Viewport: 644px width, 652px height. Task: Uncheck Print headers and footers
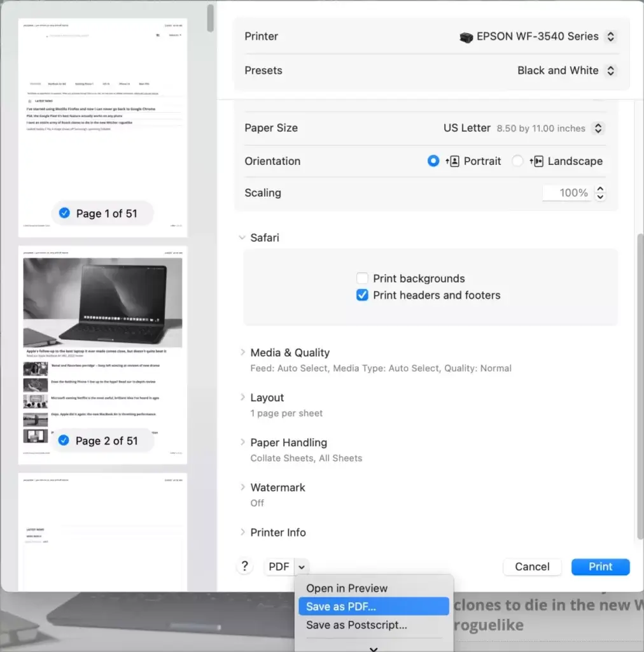coord(362,295)
